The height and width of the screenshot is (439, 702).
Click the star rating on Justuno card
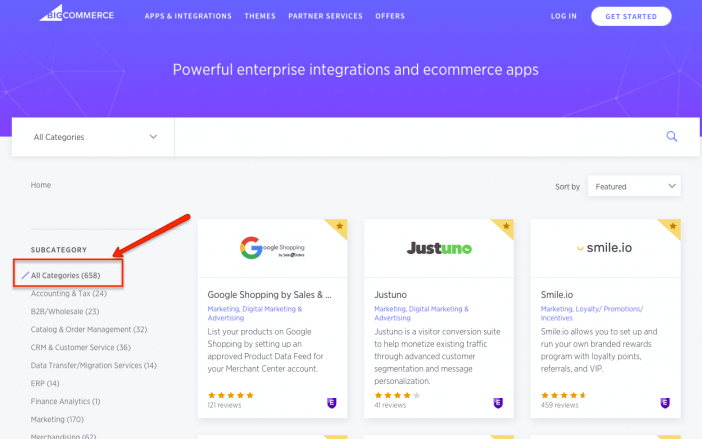(397, 395)
